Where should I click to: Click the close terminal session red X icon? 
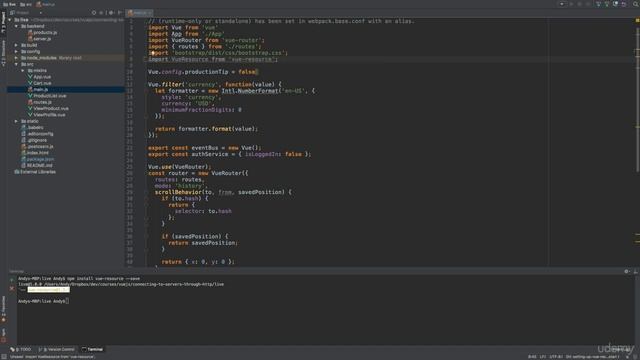(12, 288)
